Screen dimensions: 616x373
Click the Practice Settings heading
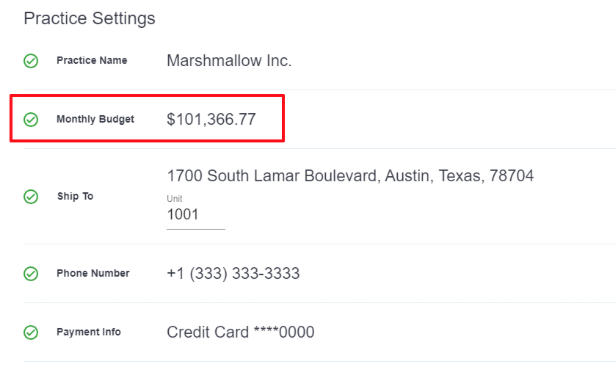tap(90, 18)
